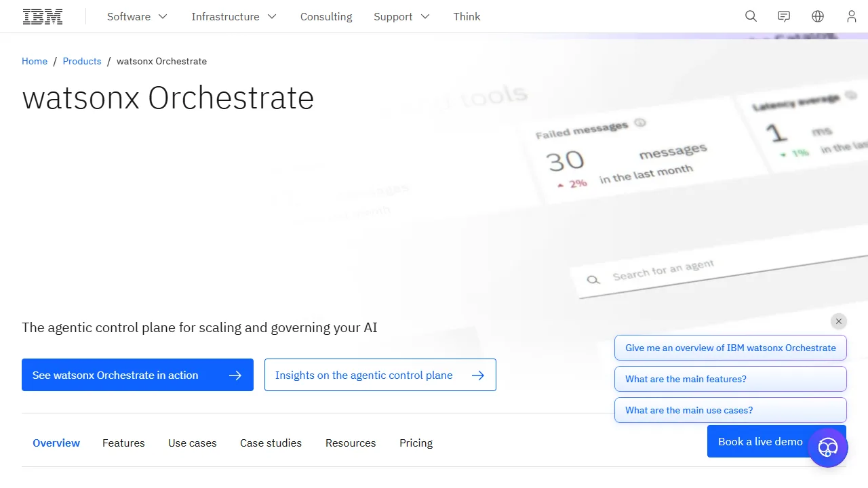Image resolution: width=868 pixels, height=488 pixels.
Task: Open the Think menu item
Action: click(467, 16)
